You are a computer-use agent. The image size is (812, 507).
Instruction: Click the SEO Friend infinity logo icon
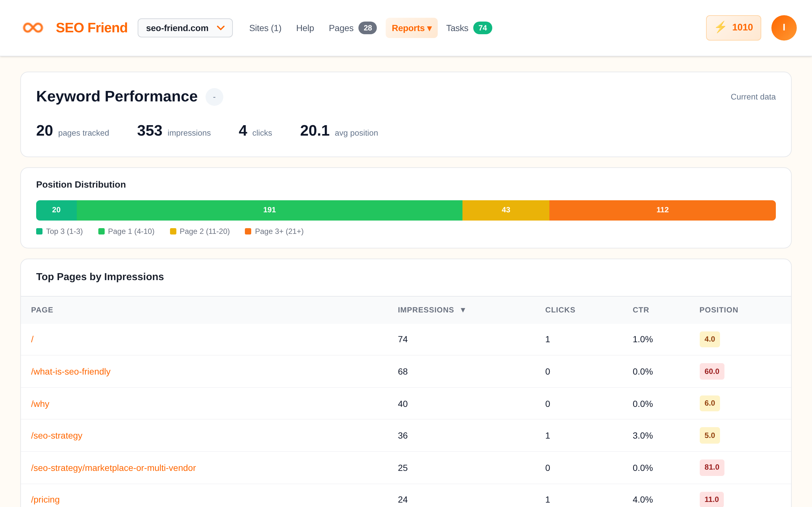click(33, 28)
